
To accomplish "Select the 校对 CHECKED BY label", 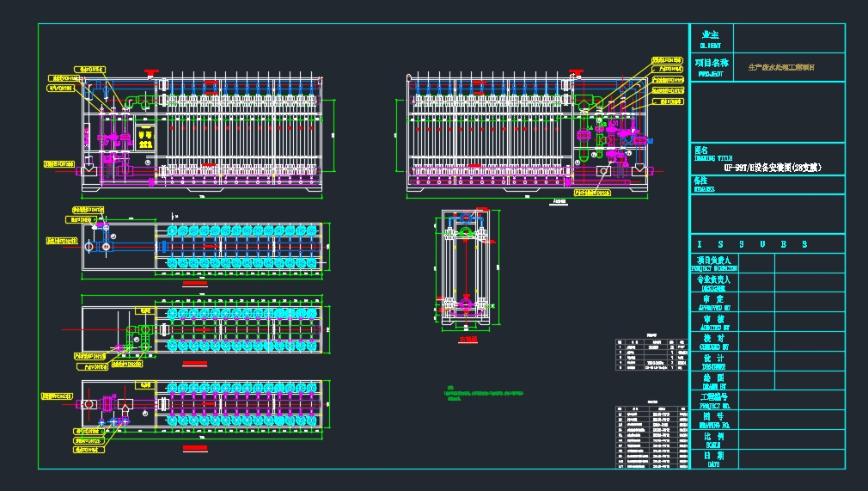I will tap(714, 342).
